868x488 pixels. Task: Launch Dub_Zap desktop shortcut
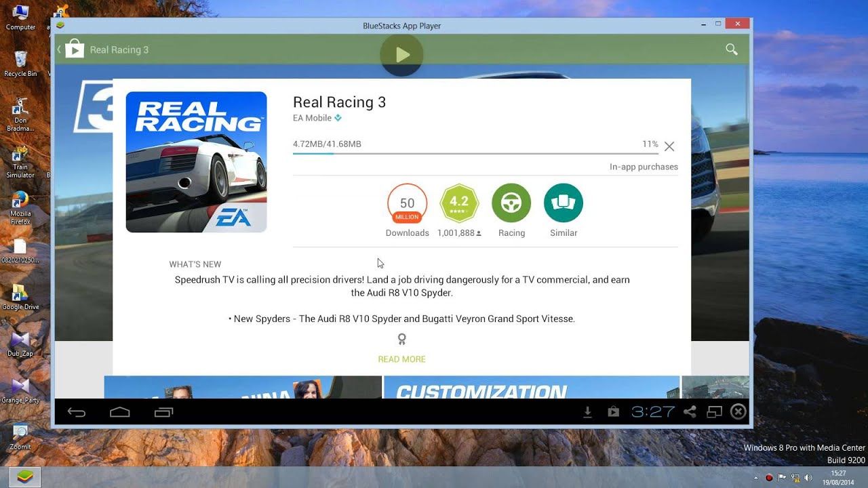click(20, 344)
